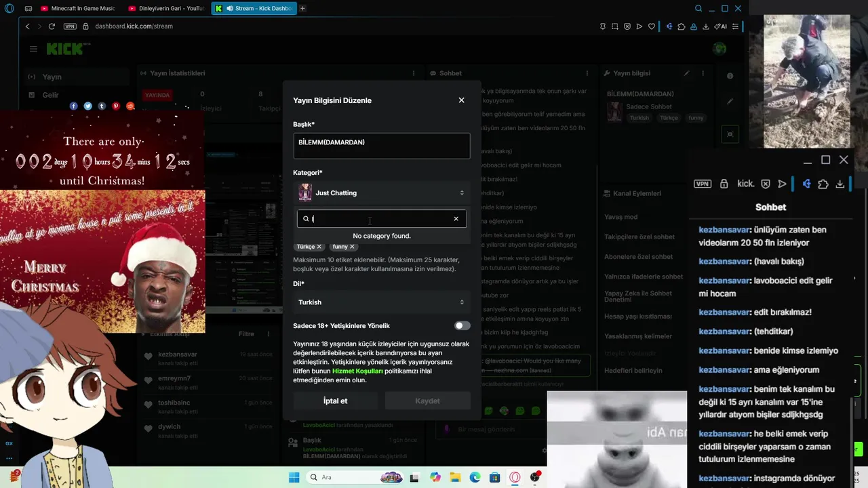This screenshot has height=488, width=868.
Task: Open Yasaklanmış kelimeler setting
Action: (638, 336)
